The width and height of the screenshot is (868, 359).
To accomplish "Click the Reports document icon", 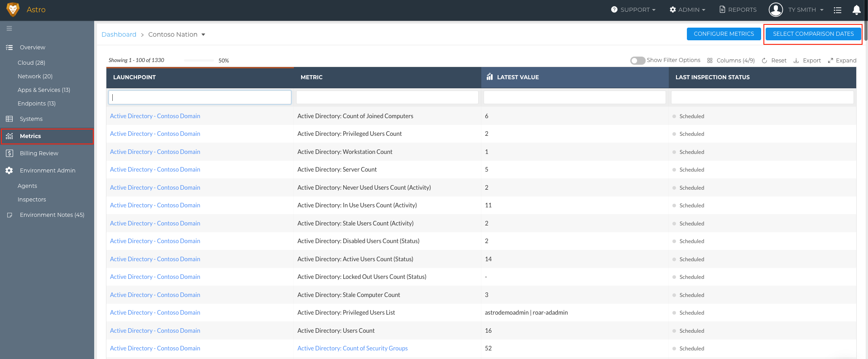I will [722, 10].
